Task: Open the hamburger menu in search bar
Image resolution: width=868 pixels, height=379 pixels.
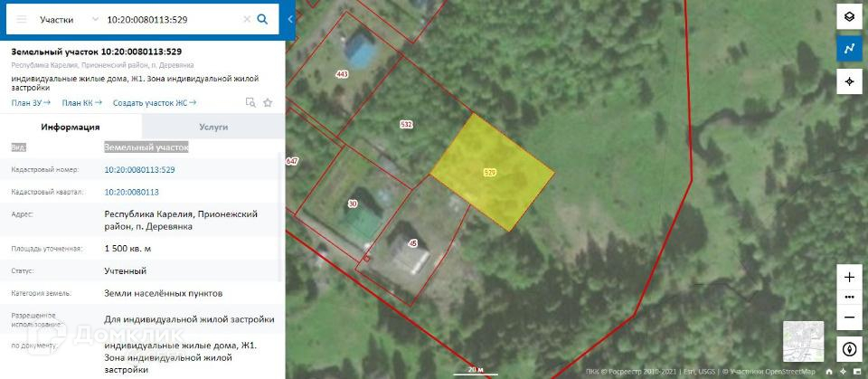Action: [22, 19]
